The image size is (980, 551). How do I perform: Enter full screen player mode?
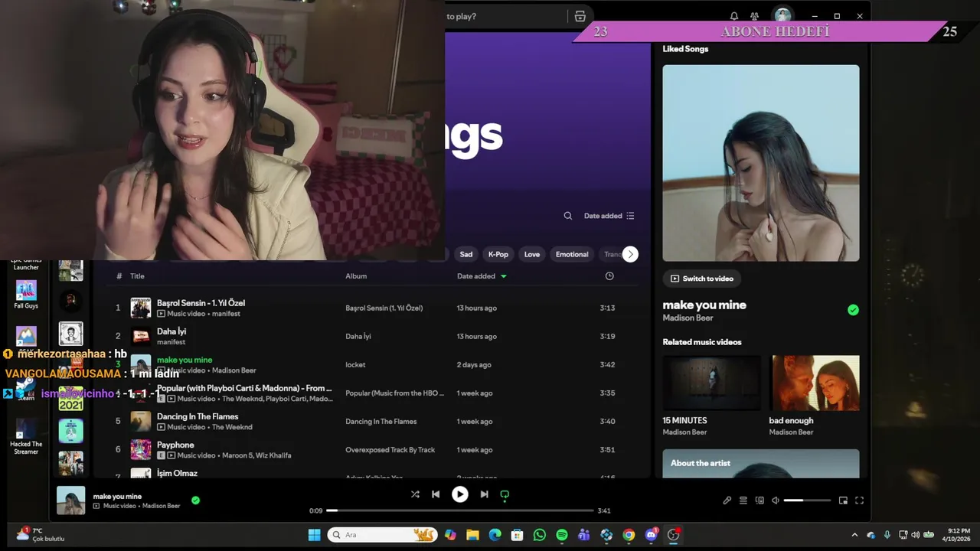pos(859,500)
